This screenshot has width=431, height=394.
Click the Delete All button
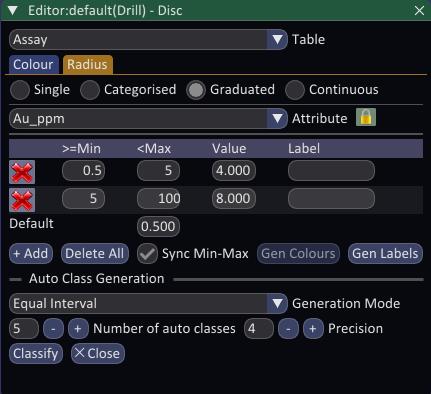tap(95, 254)
